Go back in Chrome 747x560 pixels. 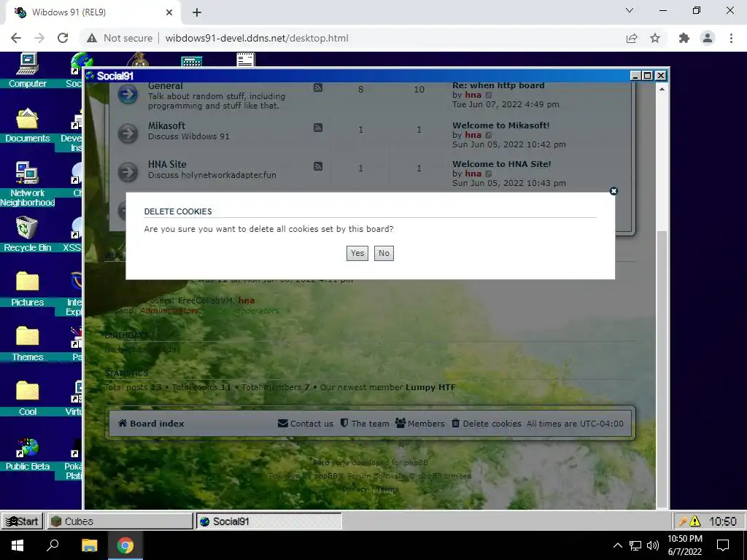[x=16, y=38]
